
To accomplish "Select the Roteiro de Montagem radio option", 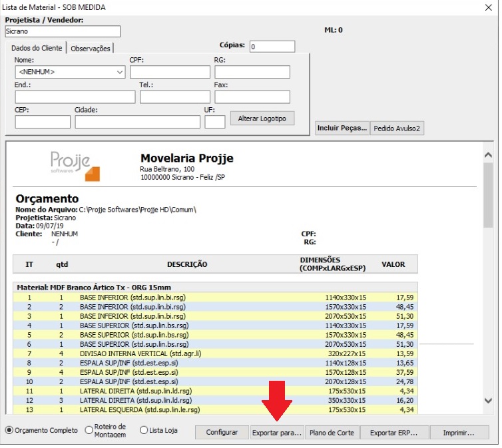I will pos(89,430).
